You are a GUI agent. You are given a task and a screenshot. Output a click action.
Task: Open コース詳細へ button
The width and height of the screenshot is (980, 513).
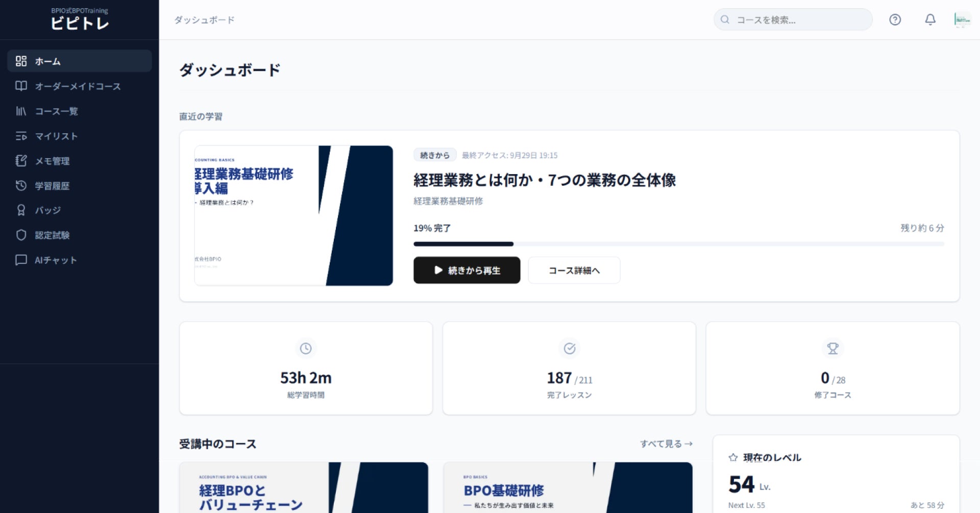point(574,270)
